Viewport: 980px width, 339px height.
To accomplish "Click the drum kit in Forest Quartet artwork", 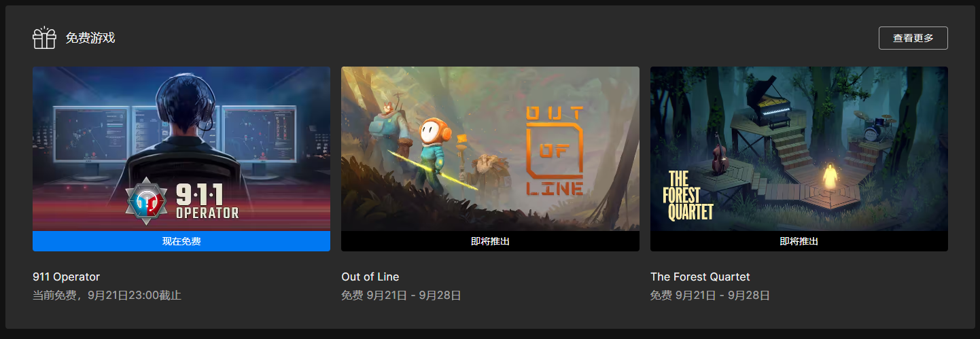I will (877, 127).
